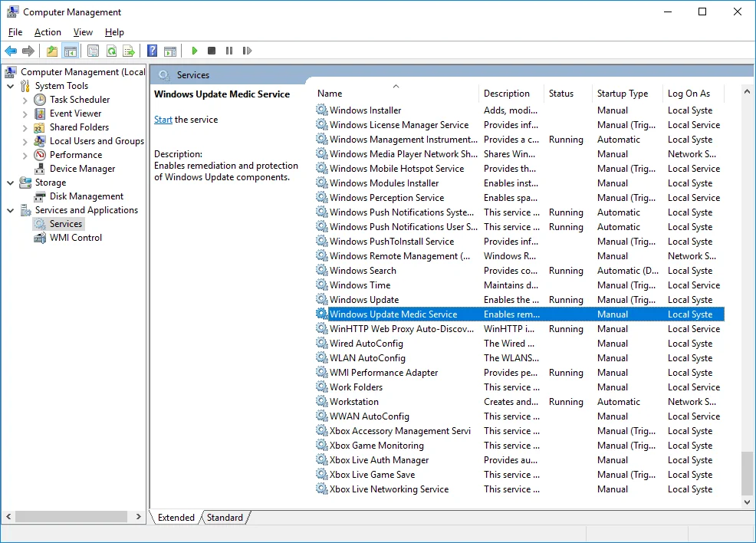
Task: Click the gear icon beside Windows Update Medic Service
Action: (321, 314)
